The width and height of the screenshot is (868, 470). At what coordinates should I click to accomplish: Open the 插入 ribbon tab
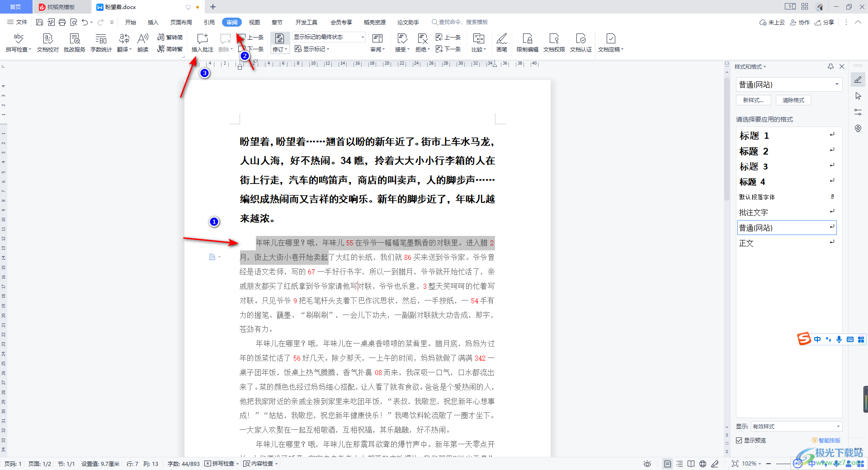[153, 22]
